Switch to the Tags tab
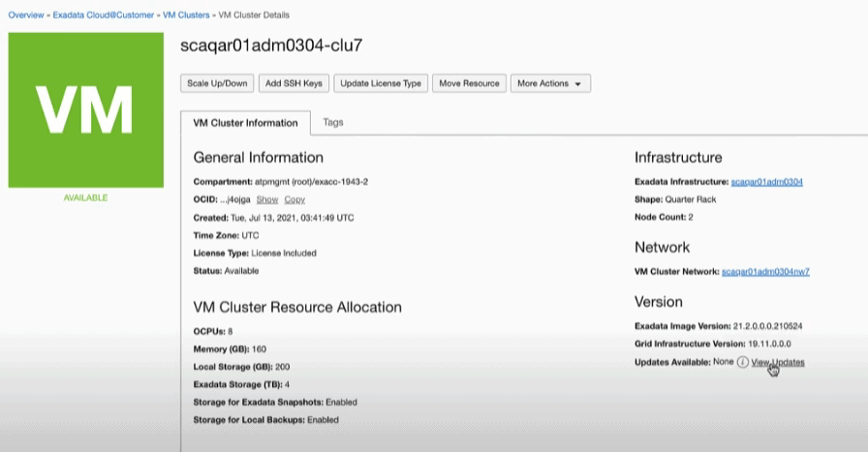868x452 pixels. (x=332, y=123)
